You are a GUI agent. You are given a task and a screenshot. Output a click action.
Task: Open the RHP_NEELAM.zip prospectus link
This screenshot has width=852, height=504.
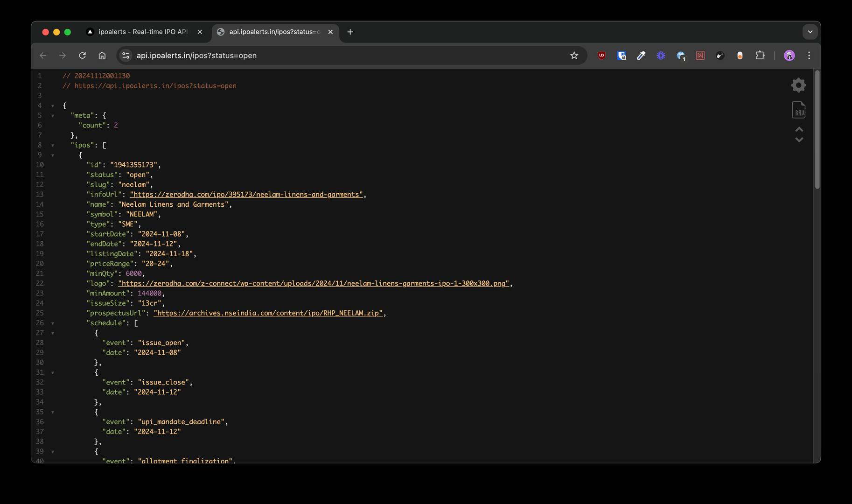click(x=268, y=313)
